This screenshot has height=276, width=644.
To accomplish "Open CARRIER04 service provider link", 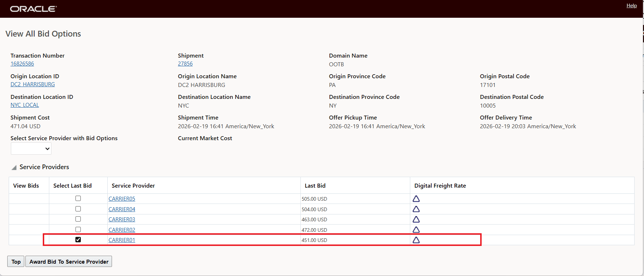I will tap(122, 209).
